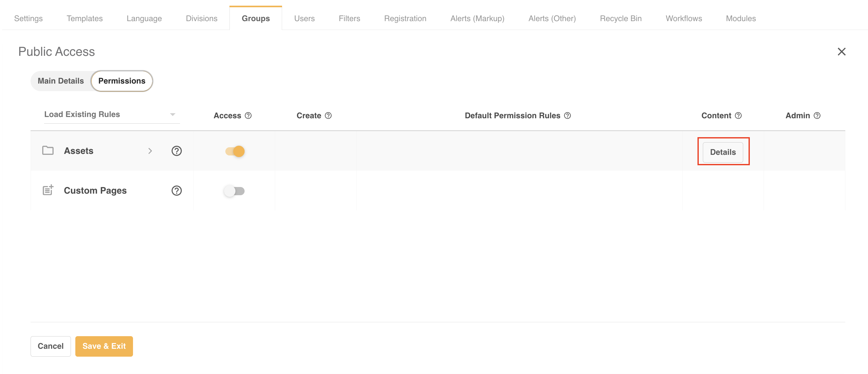This screenshot has height=374, width=868.
Task: Click the Groups tab
Action: [x=256, y=19]
